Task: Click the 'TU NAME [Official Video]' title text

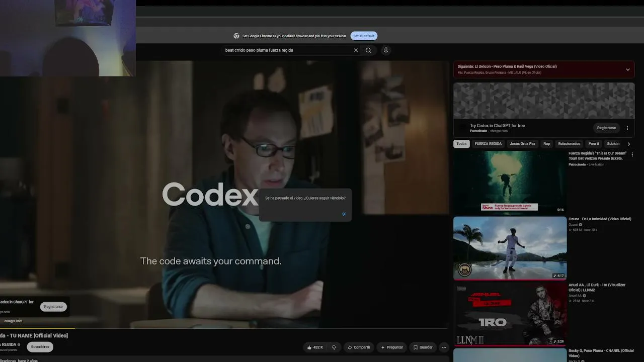Action: point(39,335)
